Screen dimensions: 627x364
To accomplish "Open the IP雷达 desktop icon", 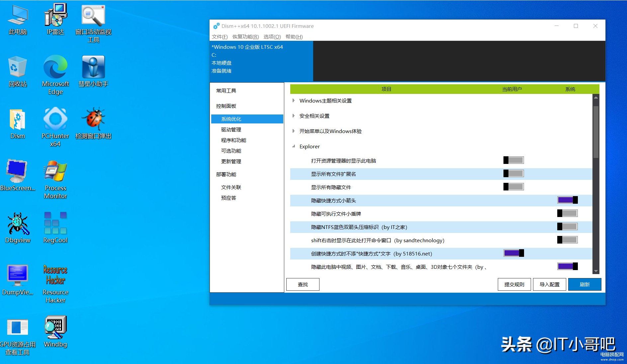I will tap(55, 19).
